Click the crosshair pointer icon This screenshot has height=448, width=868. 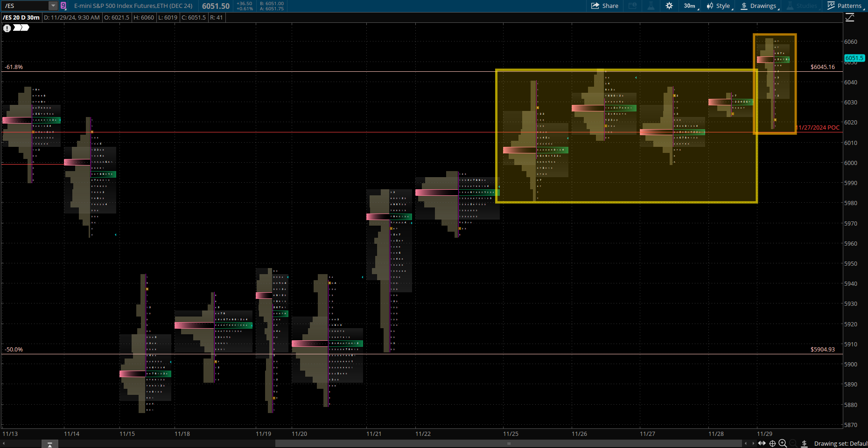click(x=772, y=443)
